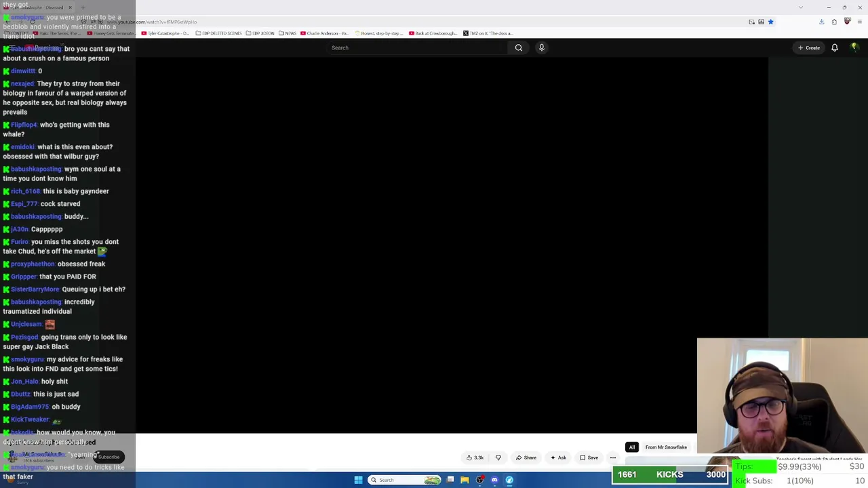Click the black video player area
The width and height of the screenshot is (868, 488).
click(x=452, y=245)
